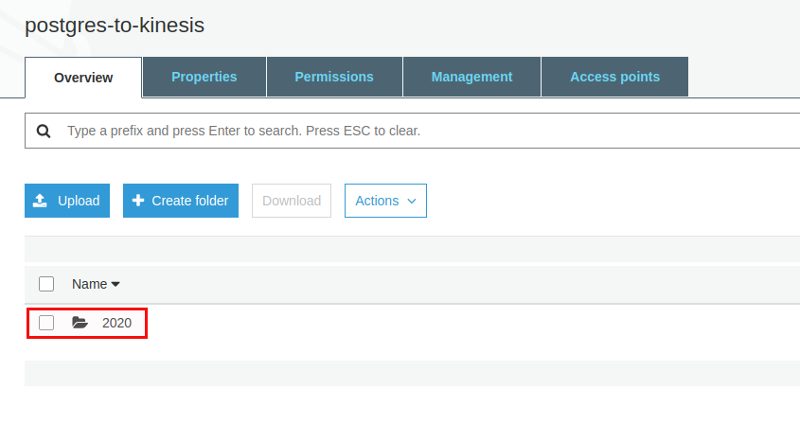This screenshot has width=800, height=424.
Task: Click the Upload button
Action: 67,201
